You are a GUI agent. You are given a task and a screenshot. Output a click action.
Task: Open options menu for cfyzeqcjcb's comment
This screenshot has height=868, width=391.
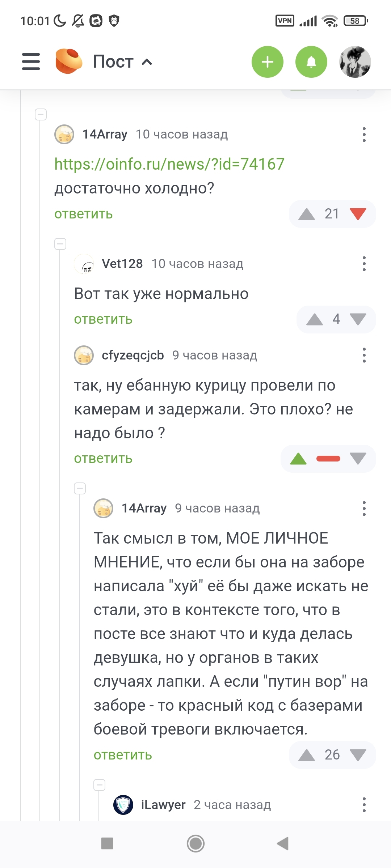[364, 355]
